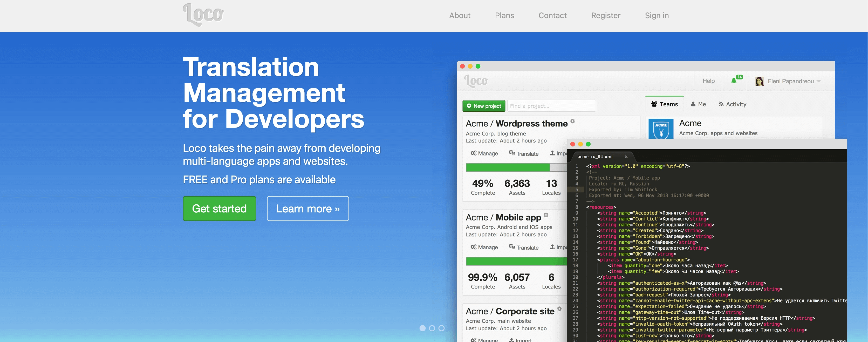Viewport: 868px width, 342px height.
Task: Click the Mobile app progress bar
Action: [517, 261]
